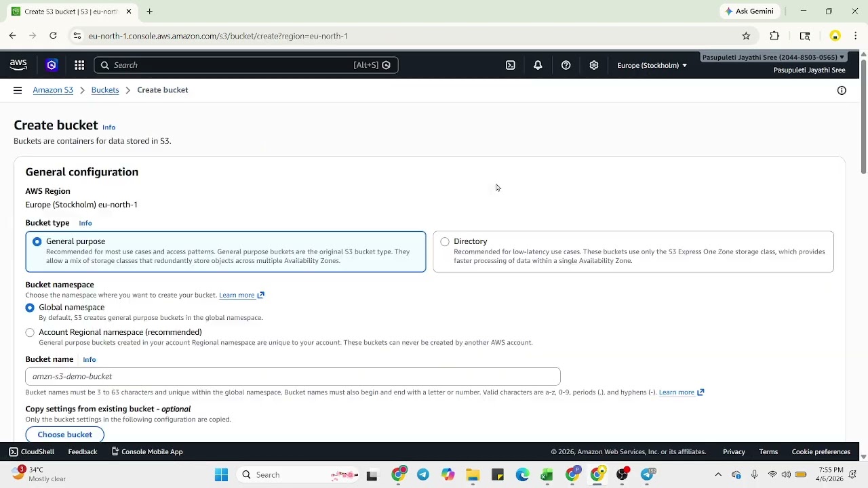Open Excel from the taskbar
Viewport: 868px width, 488px height.
click(x=547, y=475)
